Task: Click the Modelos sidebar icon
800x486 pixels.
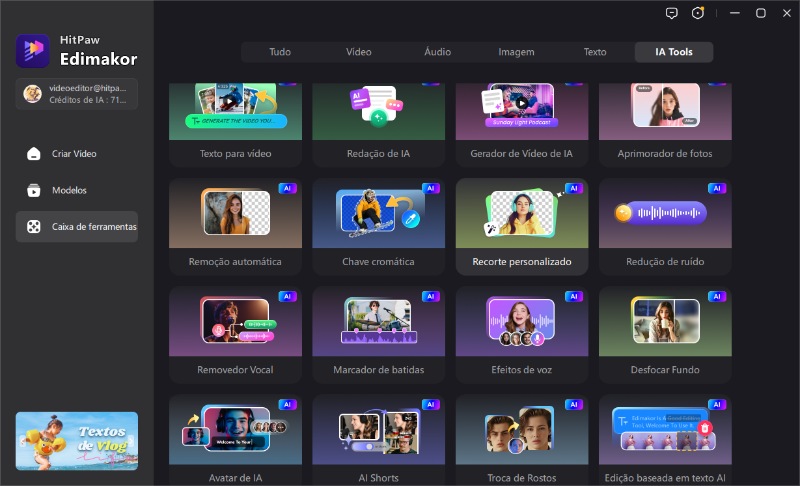Action: click(34, 190)
